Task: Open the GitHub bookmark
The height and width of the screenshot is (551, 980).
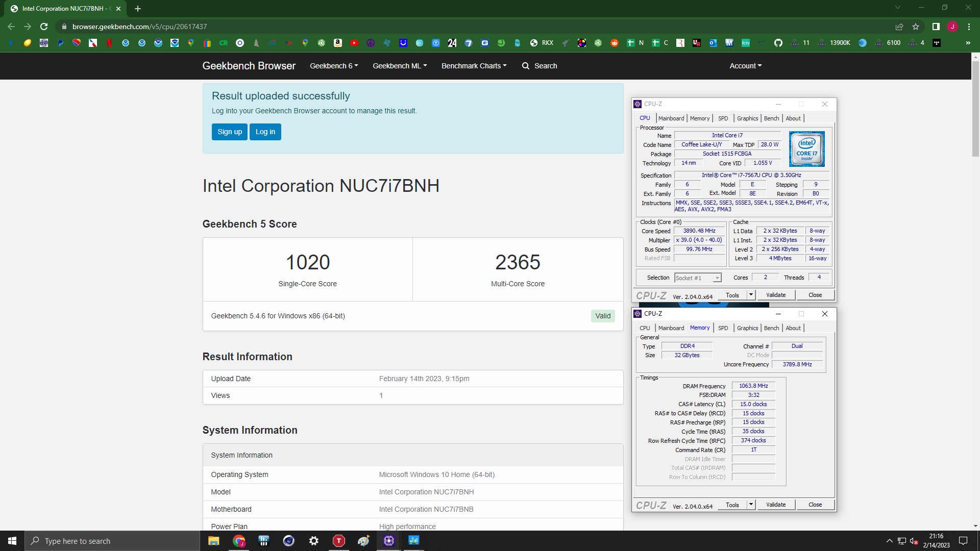Action: tap(778, 43)
